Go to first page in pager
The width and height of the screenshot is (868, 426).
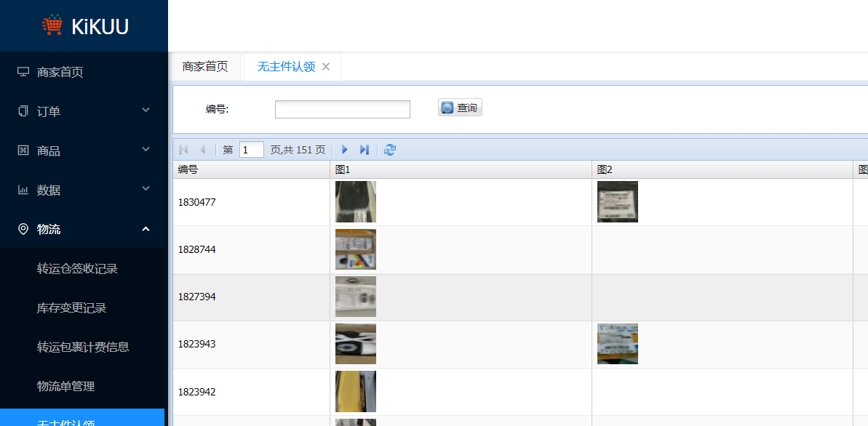click(184, 149)
